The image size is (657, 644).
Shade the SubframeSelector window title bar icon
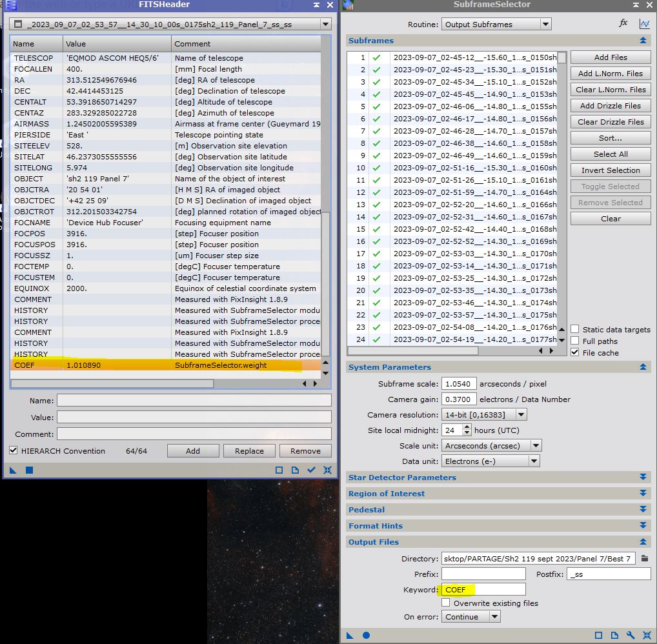tap(636, 5)
